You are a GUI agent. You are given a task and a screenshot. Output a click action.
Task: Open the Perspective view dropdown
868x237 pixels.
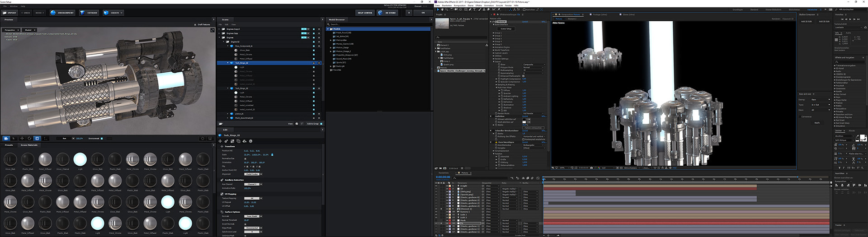coord(11,30)
